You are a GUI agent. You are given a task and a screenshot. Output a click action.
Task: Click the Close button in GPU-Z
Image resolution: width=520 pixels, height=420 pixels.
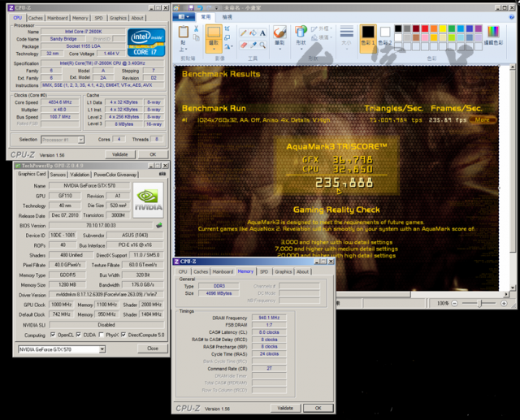pyautogui.click(x=153, y=349)
